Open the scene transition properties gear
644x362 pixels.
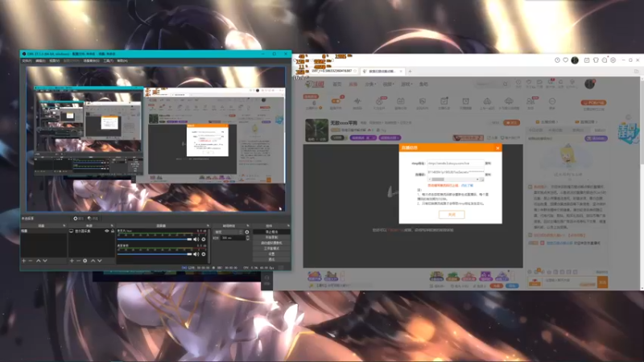pyautogui.click(x=247, y=232)
